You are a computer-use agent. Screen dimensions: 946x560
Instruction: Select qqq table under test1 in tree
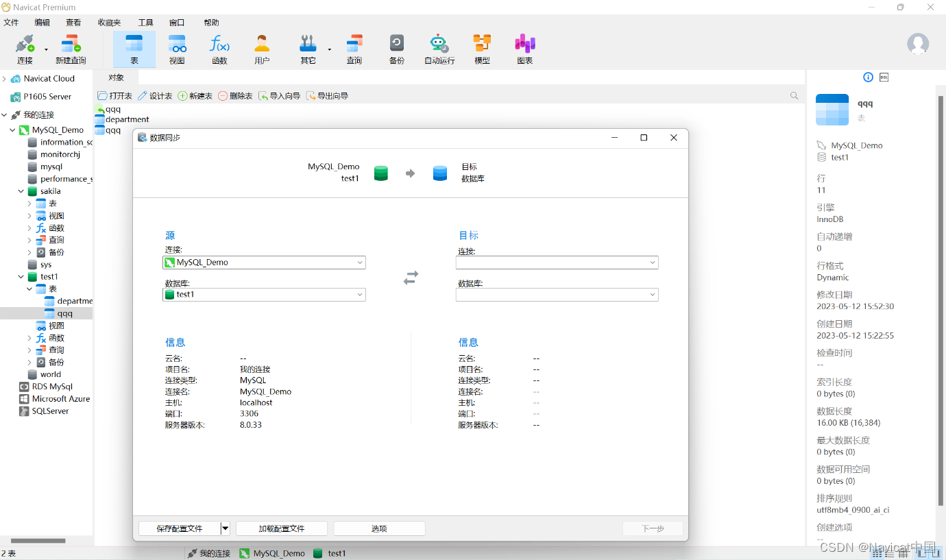point(59,314)
